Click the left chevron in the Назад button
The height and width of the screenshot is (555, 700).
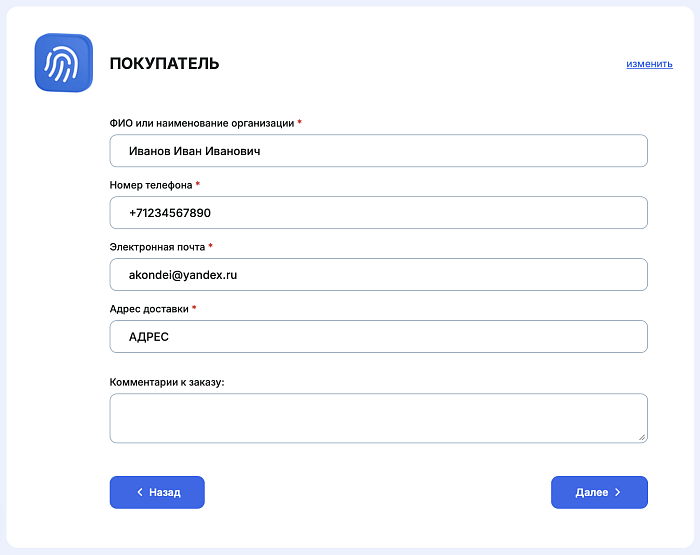click(140, 493)
